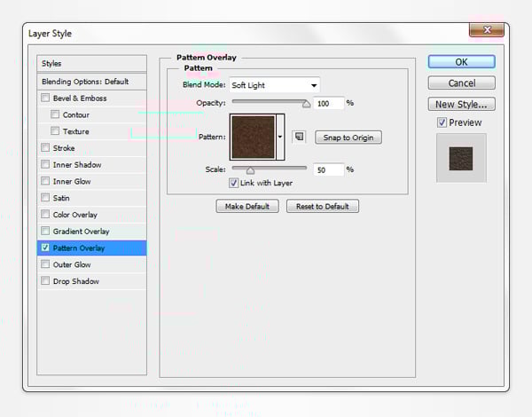This screenshot has height=417, width=532.
Task: Click Make Default button
Action: (x=247, y=206)
